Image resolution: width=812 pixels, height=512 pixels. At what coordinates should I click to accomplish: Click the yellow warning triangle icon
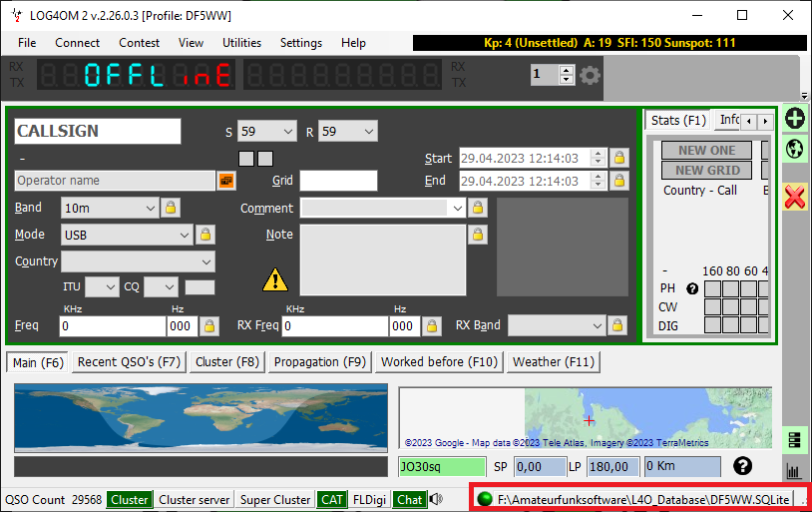pyautogui.click(x=275, y=279)
